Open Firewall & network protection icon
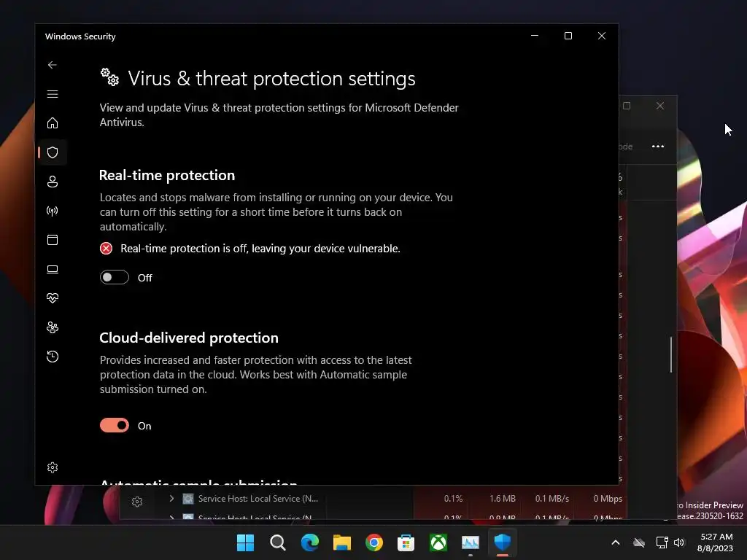The width and height of the screenshot is (747, 560). [x=53, y=211]
